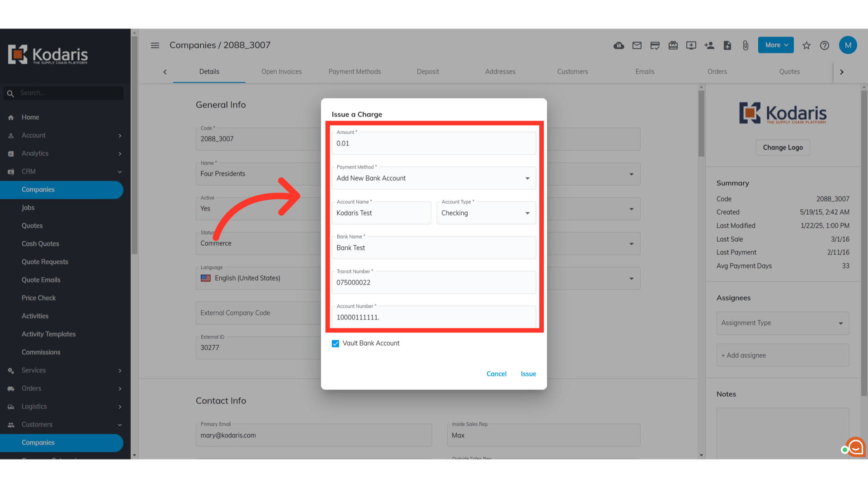Click the paperclip attachment icon

[x=745, y=45]
